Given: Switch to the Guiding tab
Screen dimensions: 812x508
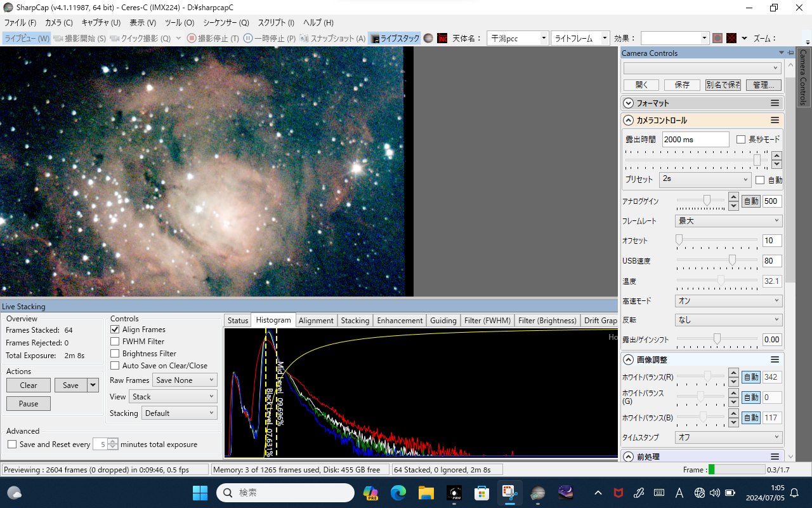Looking at the screenshot, I should click(x=443, y=321).
